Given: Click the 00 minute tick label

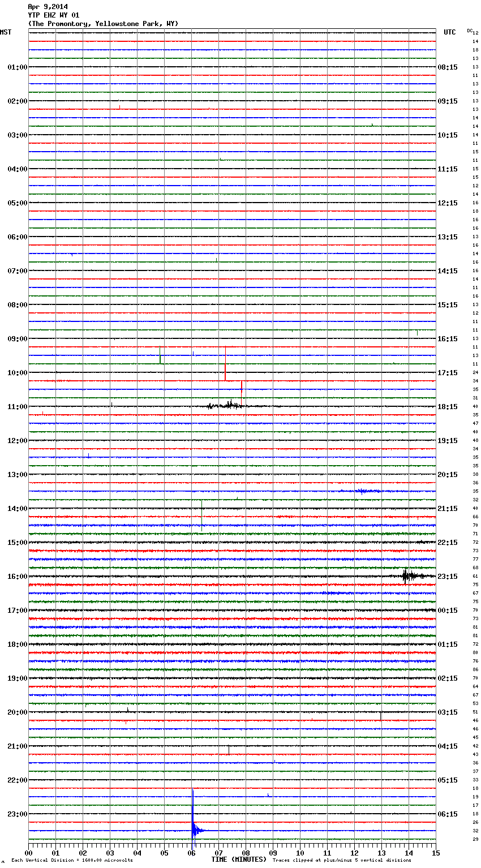Looking at the screenshot, I should tap(28, 853).
